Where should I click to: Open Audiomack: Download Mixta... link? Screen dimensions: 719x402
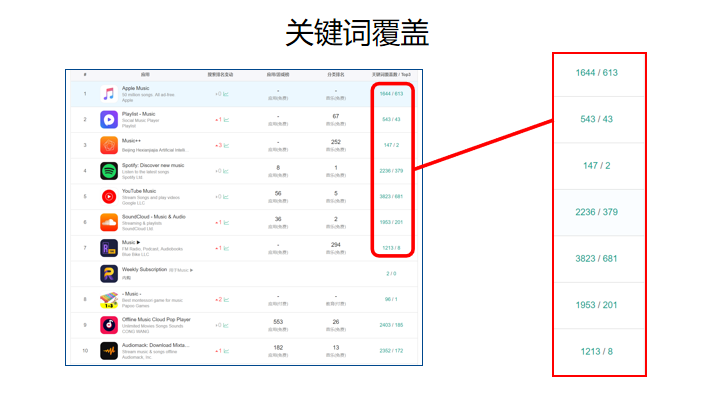click(155, 345)
